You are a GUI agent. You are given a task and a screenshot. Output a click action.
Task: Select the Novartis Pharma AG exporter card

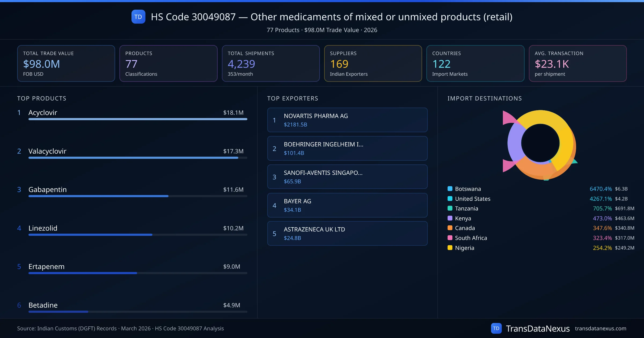click(x=347, y=120)
